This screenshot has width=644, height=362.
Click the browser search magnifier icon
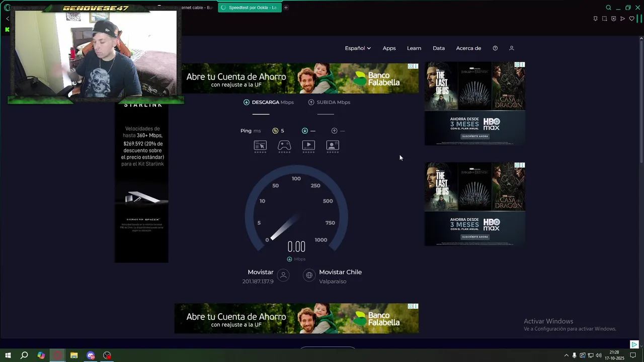(608, 8)
